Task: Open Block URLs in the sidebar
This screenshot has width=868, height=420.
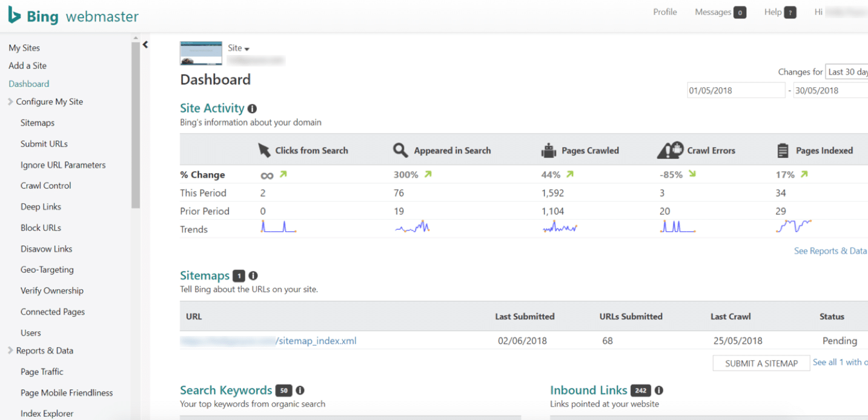Action: (41, 228)
